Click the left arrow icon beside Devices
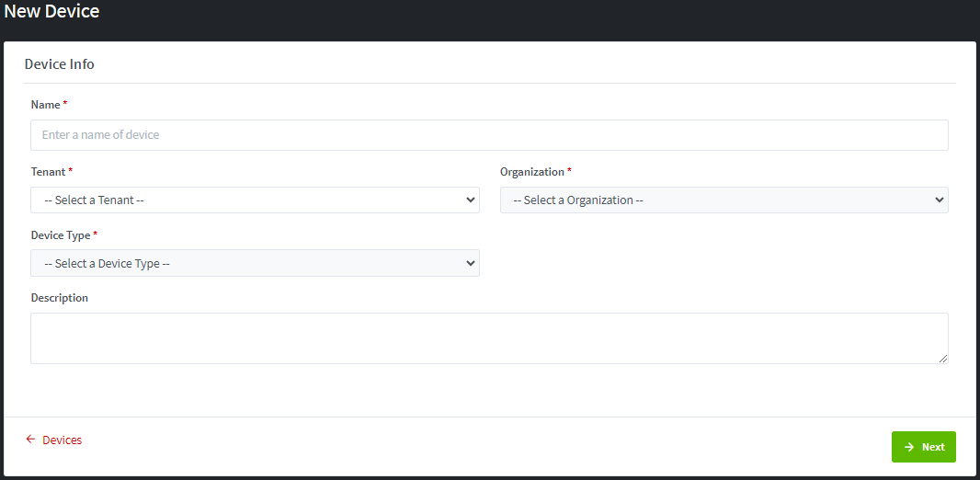This screenshot has height=480, width=980. click(x=30, y=440)
